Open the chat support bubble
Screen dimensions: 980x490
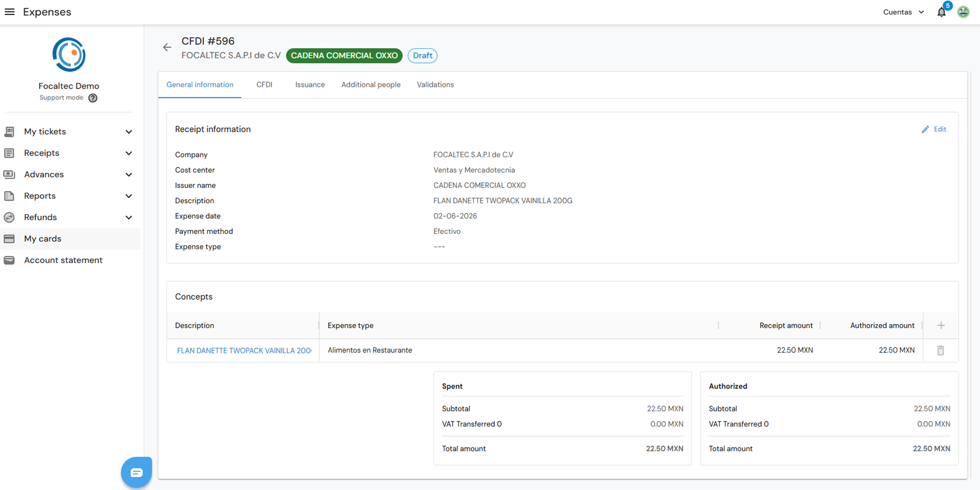pos(136,472)
